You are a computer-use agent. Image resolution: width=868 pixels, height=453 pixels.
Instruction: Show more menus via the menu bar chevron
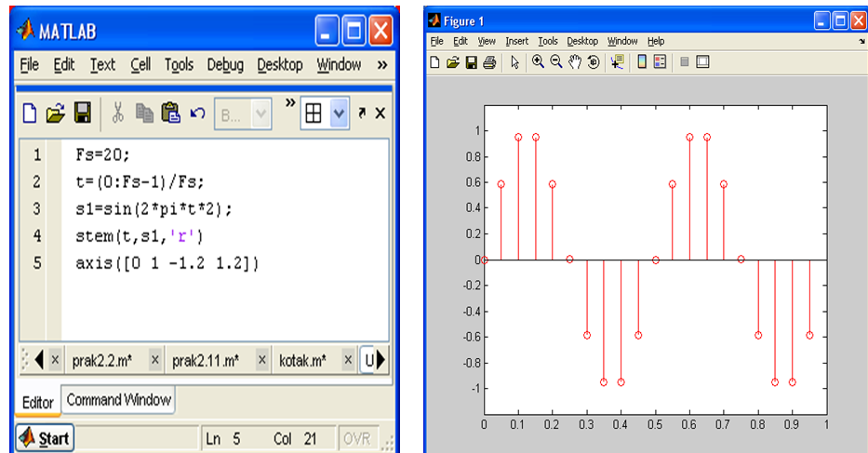pos(382,65)
